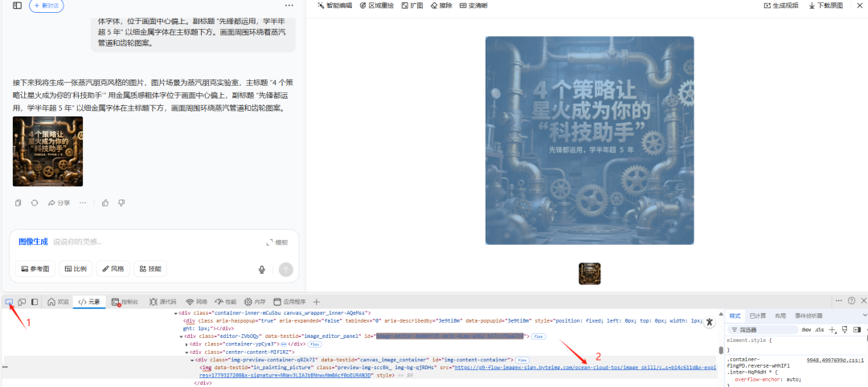This screenshot has height=387, width=868.
Task: Activate the DevTools inspect element picker
Action: (x=10, y=302)
